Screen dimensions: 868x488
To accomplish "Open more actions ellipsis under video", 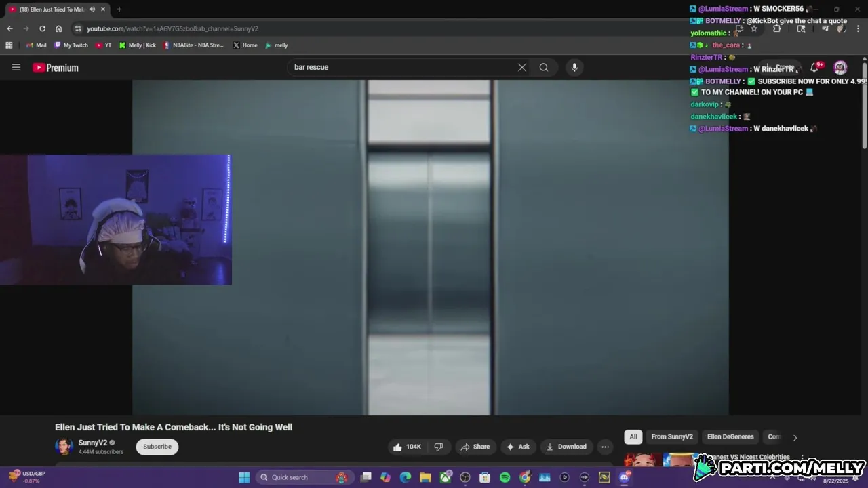I will [x=605, y=447].
